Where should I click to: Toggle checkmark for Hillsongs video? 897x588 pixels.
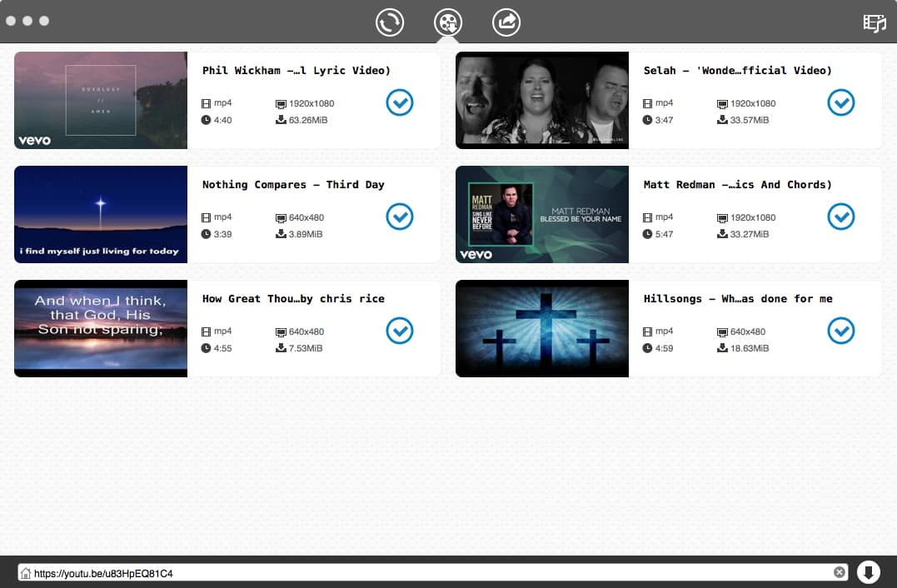841,330
